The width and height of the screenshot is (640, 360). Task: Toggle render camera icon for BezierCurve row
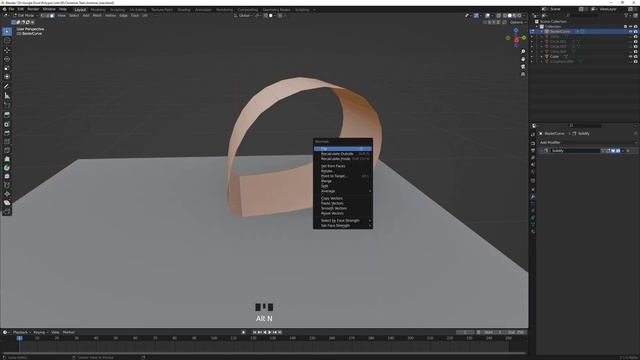point(636,31)
